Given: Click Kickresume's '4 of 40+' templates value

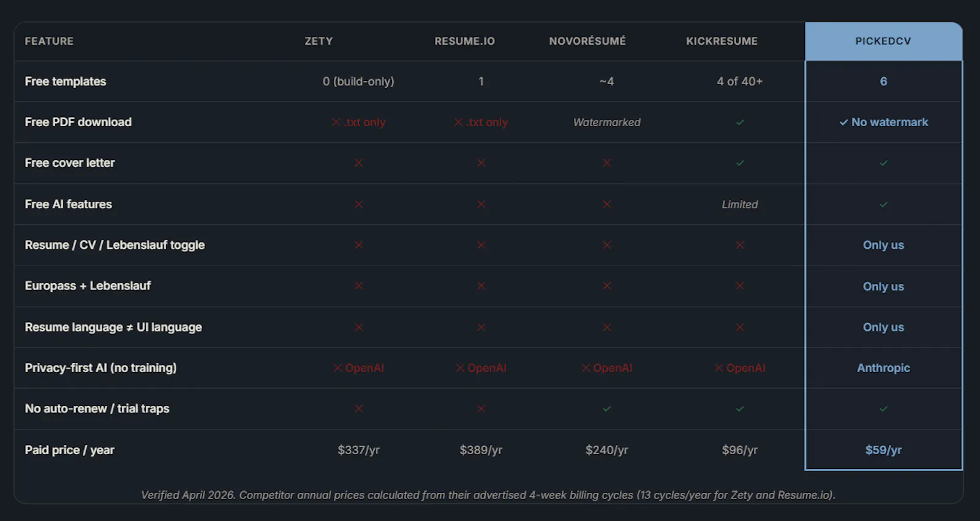Looking at the screenshot, I should [740, 82].
